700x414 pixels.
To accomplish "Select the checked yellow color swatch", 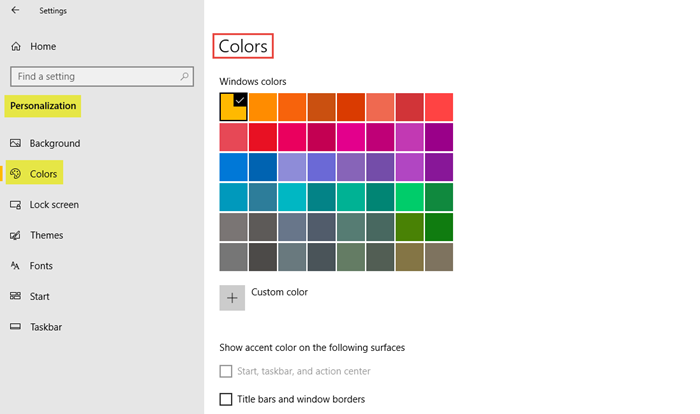I will (233, 107).
